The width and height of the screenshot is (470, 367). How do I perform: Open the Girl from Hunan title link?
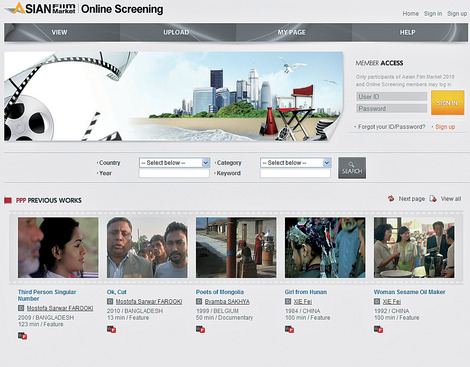point(306,292)
